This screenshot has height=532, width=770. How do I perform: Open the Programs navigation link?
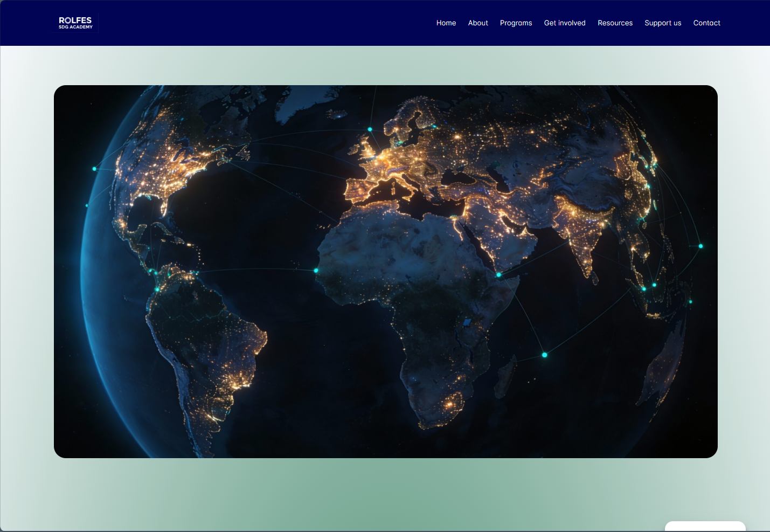tap(516, 23)
